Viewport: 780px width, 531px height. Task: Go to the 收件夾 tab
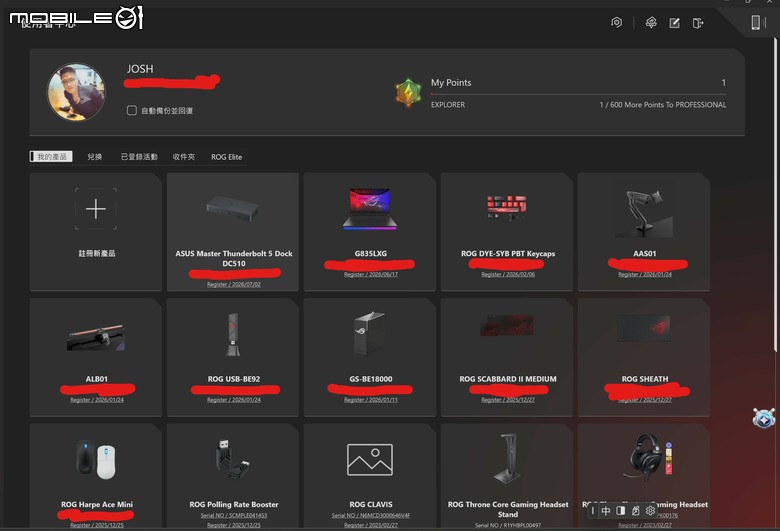pos(184,157)
